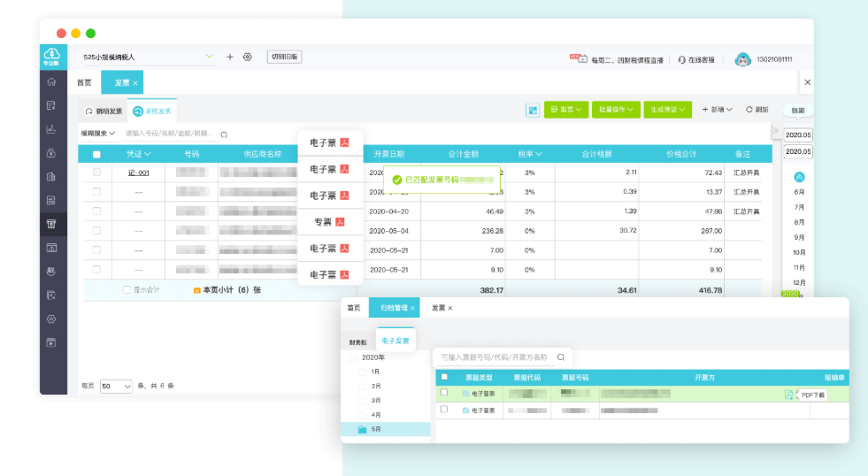This screenshot has height=476, width=868.
Task: Enable the 显示合计 checkbox
Action: click(127, 289)
